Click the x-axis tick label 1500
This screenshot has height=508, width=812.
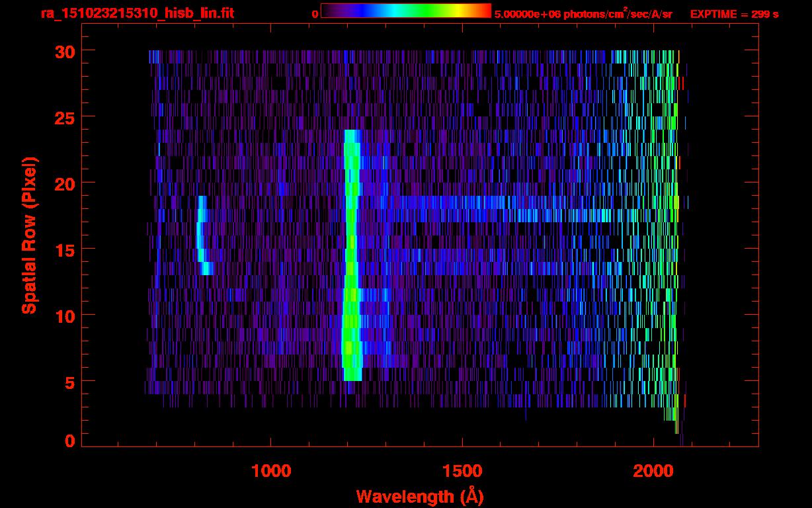(462, 471)
